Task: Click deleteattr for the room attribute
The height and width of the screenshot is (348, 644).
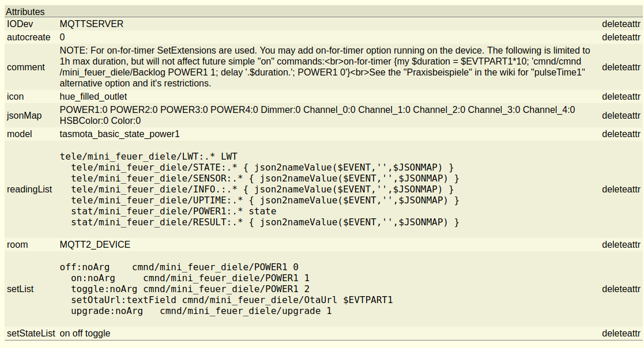Action: coord(621,245)
